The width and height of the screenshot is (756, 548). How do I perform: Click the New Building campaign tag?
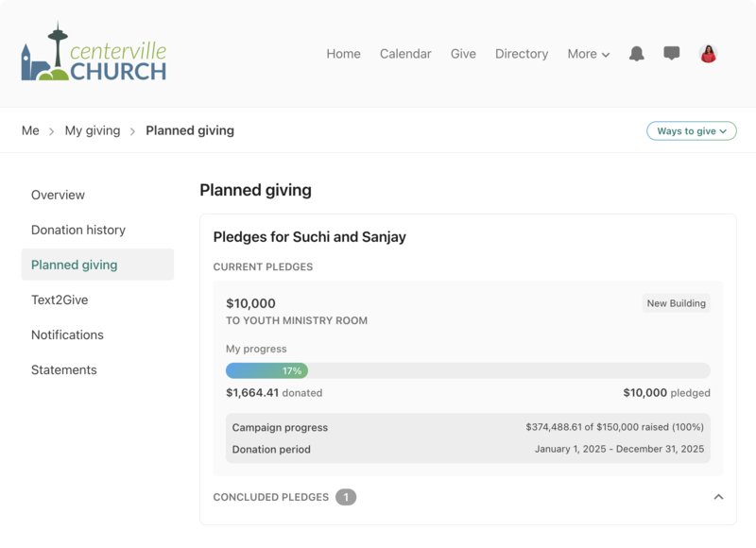tap(676, 303)
